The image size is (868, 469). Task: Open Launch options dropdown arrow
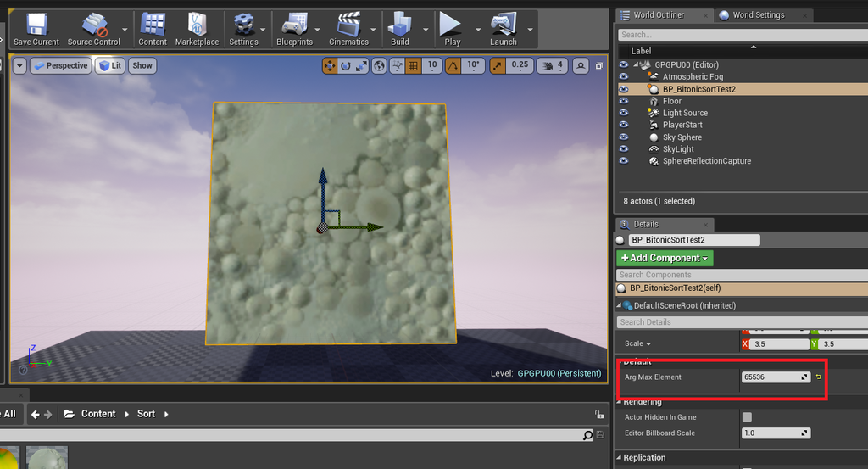coord(531,30)
